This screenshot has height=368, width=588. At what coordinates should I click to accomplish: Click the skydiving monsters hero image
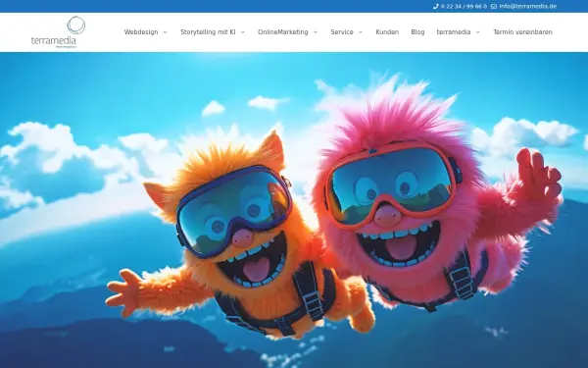pyautogui.click(x=294, y=210)
